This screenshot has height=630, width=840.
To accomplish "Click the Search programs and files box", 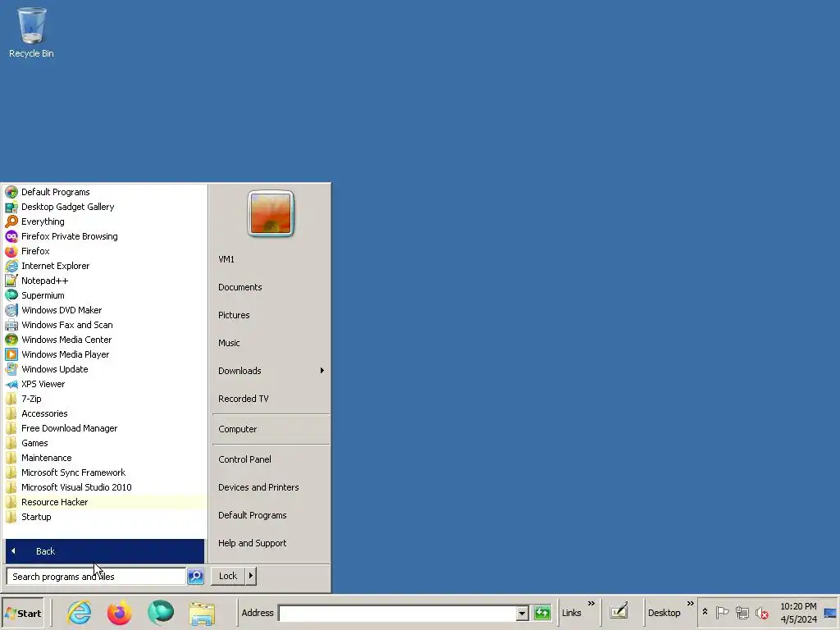I will (x=97, y=577).
